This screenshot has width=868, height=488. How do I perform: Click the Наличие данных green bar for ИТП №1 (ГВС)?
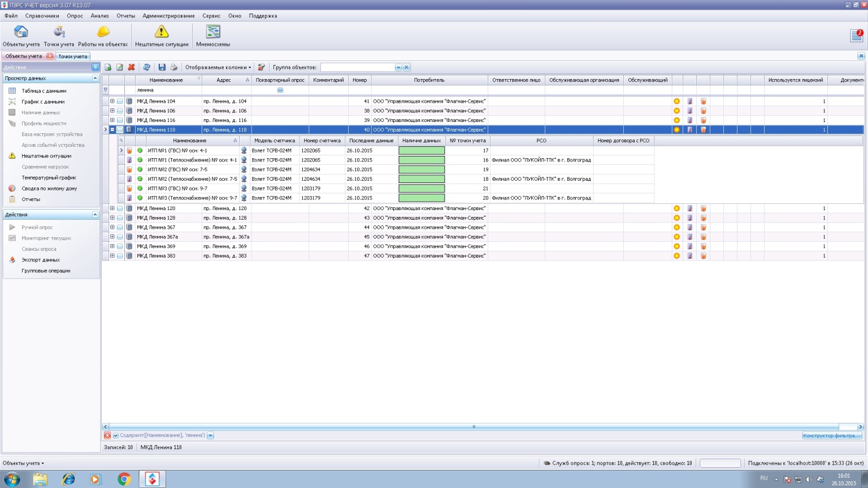422,151
